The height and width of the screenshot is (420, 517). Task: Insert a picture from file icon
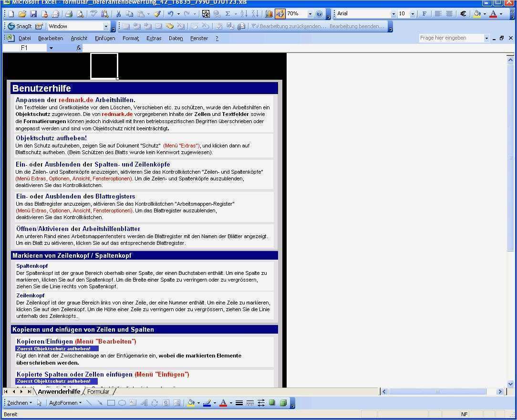177,403
